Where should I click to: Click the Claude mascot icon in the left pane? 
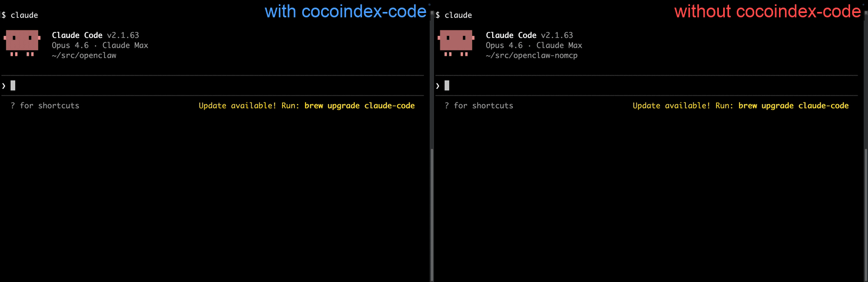pyautogui.click(x=22, y=42)
